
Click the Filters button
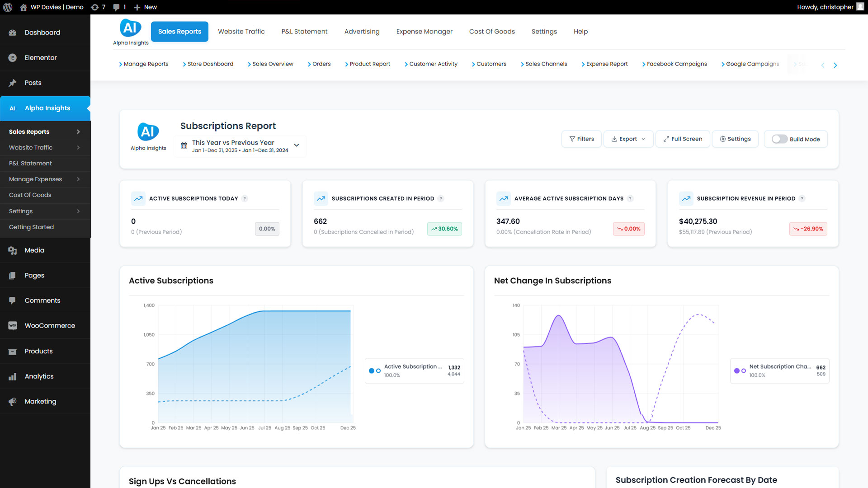coord(581,139)
